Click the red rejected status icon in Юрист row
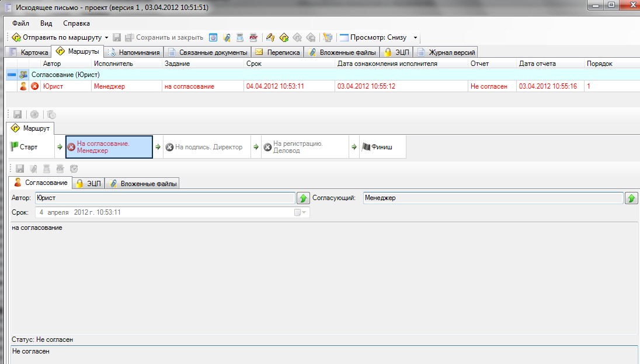This screenshot has height=364, width=640. pyautogui.click(x=35, y=86)
